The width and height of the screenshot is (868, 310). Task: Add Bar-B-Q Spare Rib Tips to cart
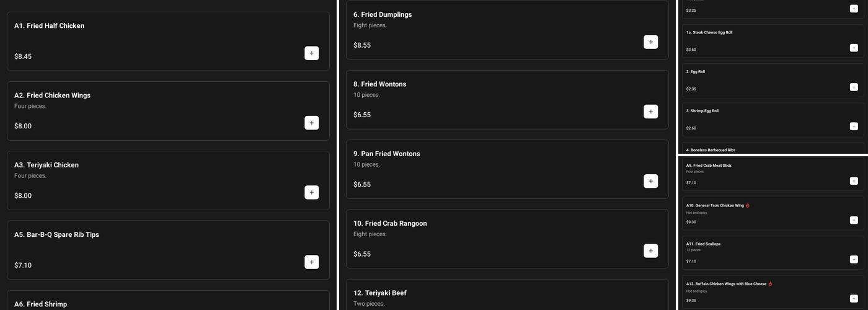coord(311,262)
